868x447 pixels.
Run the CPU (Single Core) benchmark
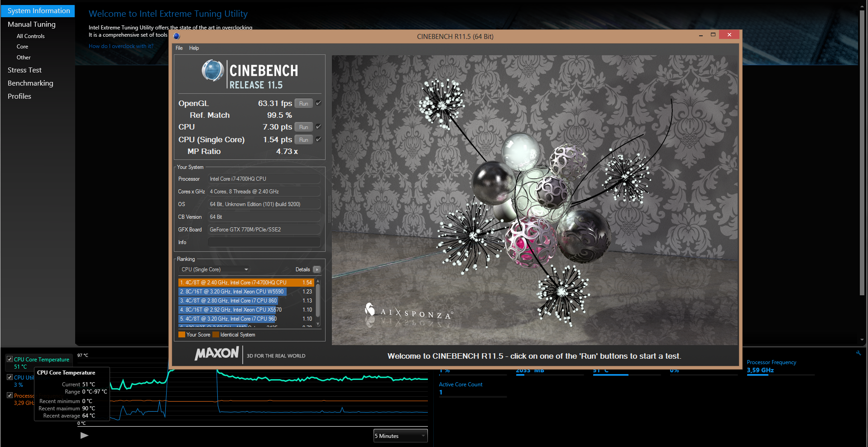pyautogui.click(x=303, y=140)
